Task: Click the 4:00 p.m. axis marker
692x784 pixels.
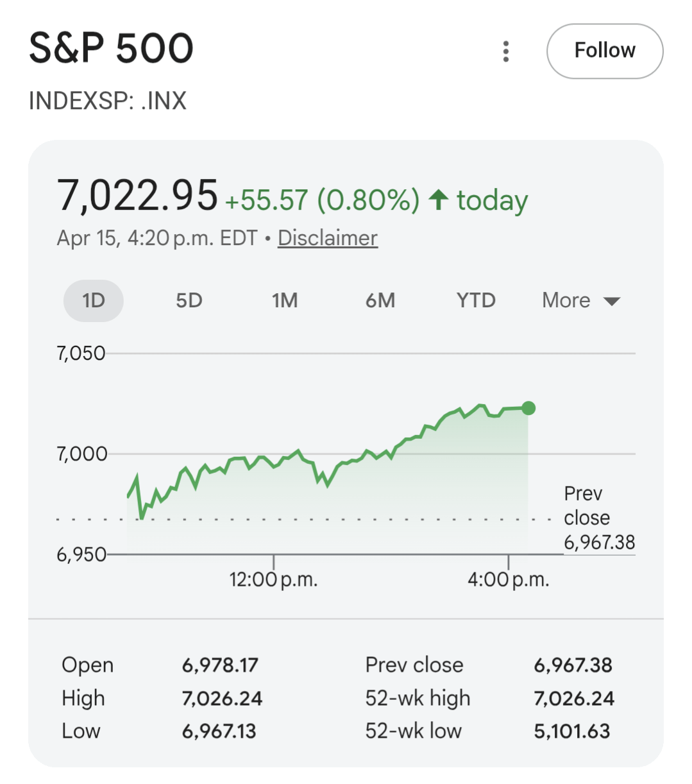Action: point(508,579)
